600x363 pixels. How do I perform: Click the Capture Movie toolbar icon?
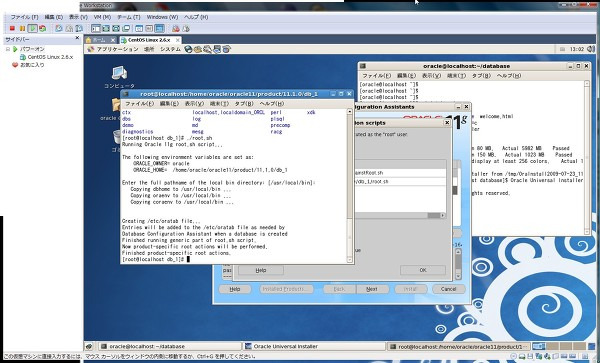[x=176, y=28]
